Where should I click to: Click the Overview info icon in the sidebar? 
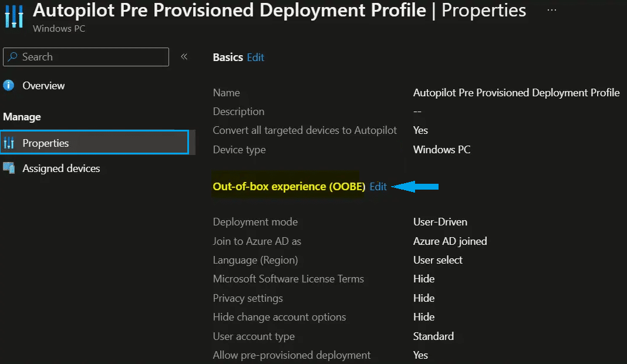9,85
